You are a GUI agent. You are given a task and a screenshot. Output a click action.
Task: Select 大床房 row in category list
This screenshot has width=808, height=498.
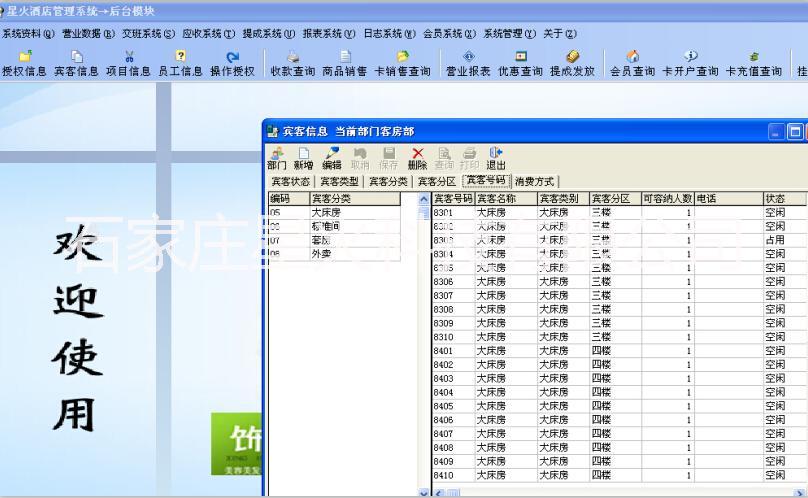point(334,212)
